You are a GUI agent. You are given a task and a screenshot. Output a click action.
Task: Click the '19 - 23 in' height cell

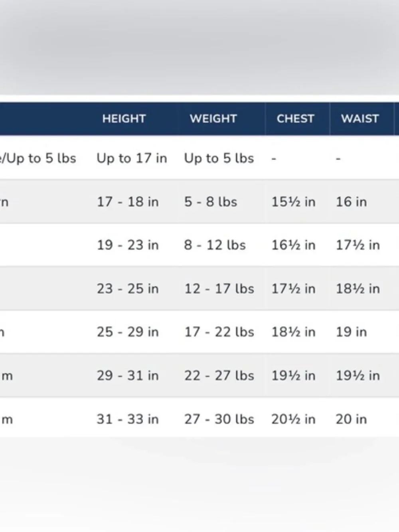click(128, 245)
